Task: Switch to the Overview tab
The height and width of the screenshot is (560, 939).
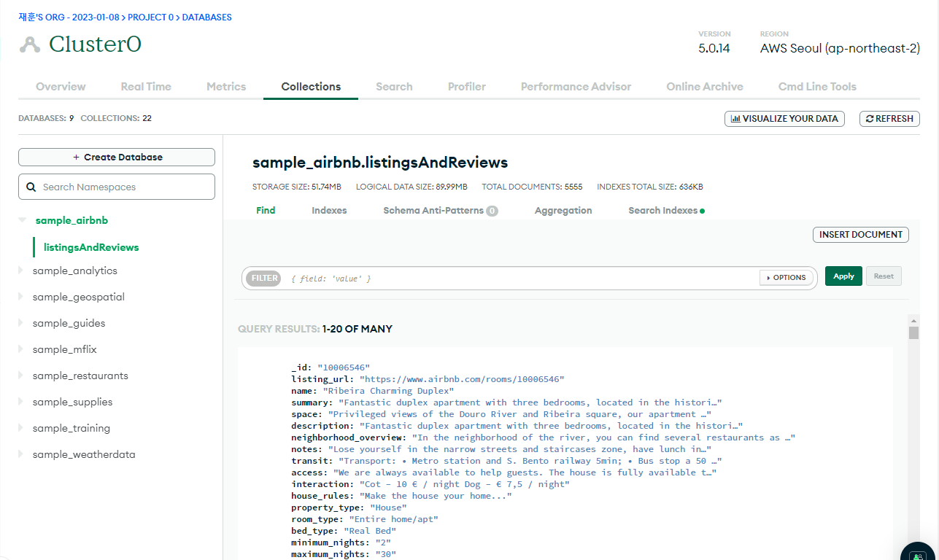Action: coord(61,86)
